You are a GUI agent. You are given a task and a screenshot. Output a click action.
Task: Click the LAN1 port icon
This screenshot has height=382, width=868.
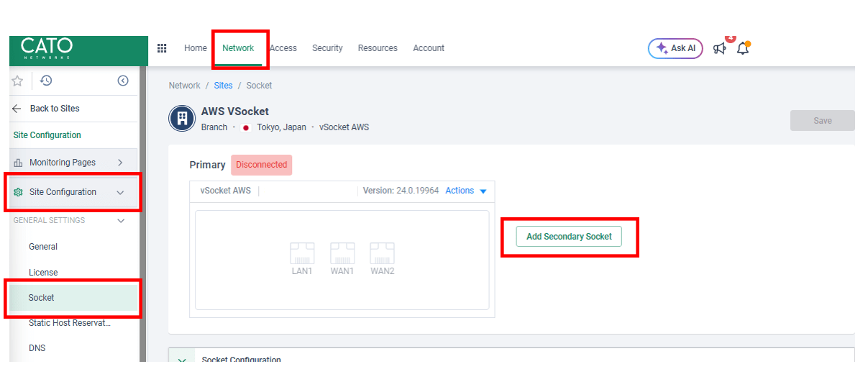coord(302,254)
